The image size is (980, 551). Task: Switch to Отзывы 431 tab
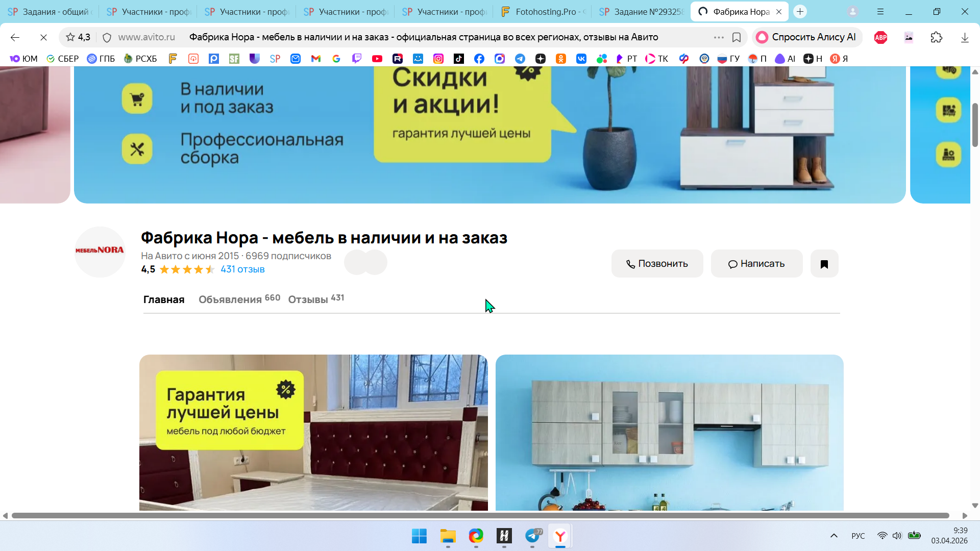[315, 299]
